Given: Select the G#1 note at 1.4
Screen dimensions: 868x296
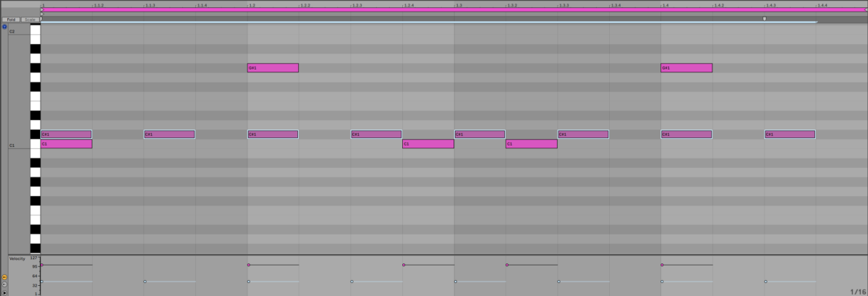Looking at the screenshot, I should coord(686,68).
